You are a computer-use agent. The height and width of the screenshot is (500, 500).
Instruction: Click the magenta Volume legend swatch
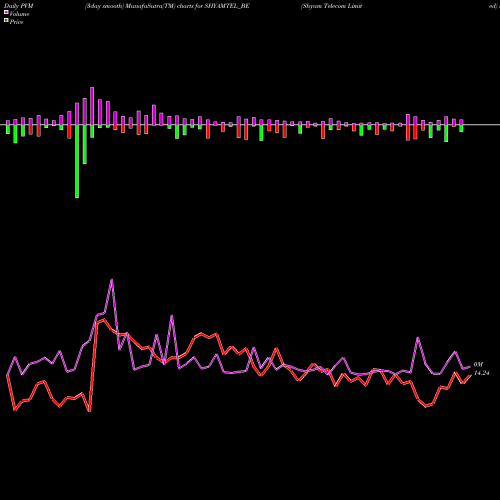[6, 12]
